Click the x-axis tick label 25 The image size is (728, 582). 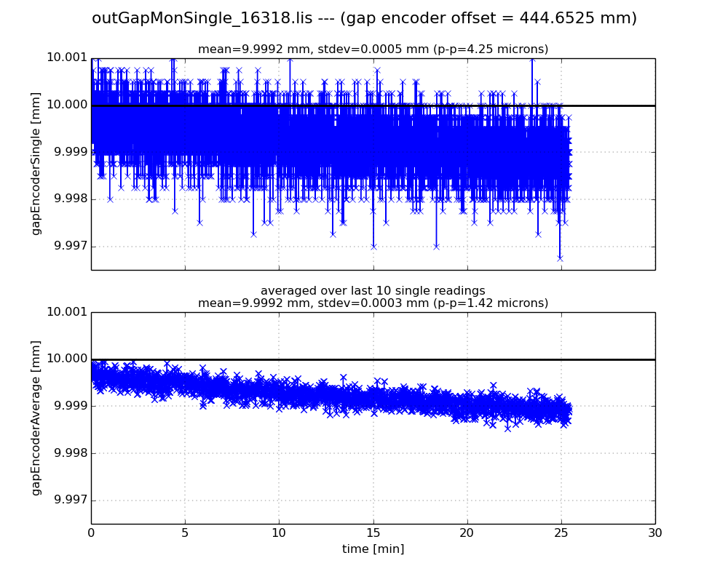click(x=561, y=533)
